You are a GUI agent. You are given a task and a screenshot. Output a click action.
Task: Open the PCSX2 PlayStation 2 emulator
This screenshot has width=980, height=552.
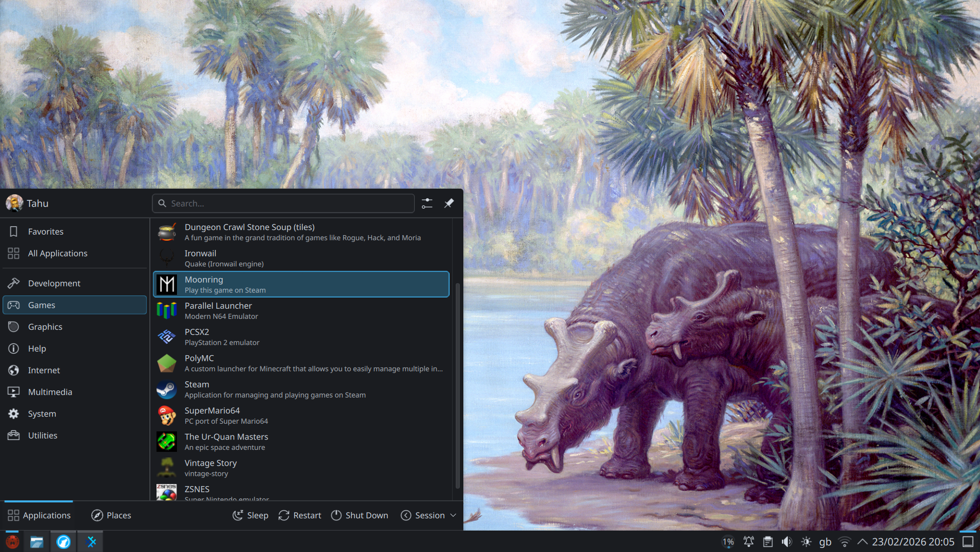pos(301,337)
